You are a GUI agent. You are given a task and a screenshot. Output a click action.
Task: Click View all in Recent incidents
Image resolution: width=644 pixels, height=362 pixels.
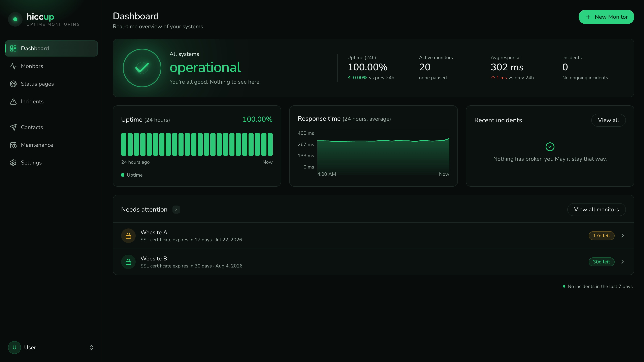click(608, 120)
